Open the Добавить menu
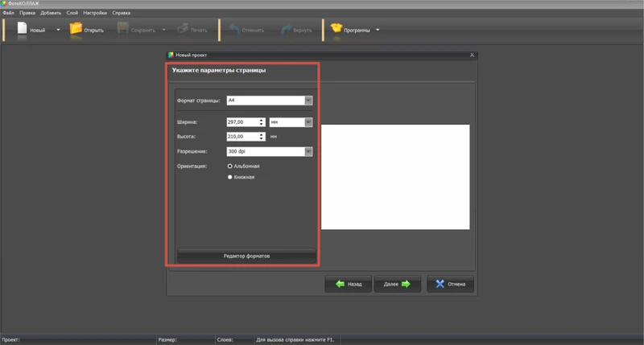This screenshot has width=644, height=345. click(51, 13)
